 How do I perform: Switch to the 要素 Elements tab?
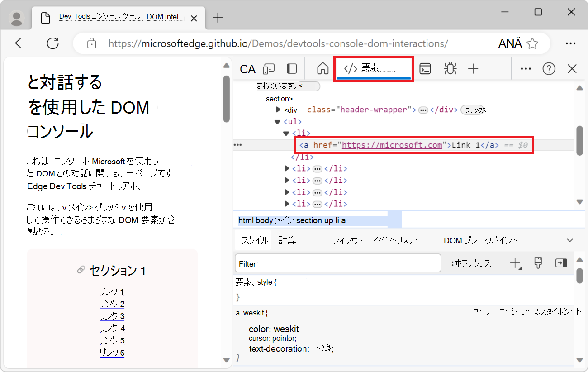click(373, 69)
